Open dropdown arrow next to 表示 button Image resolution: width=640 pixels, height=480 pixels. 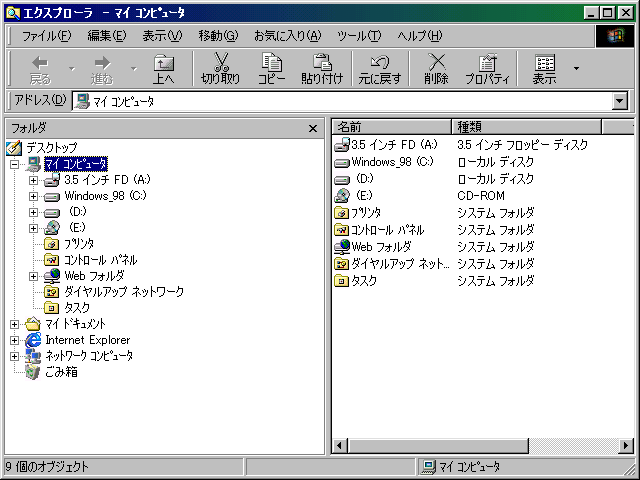(576, 69)
